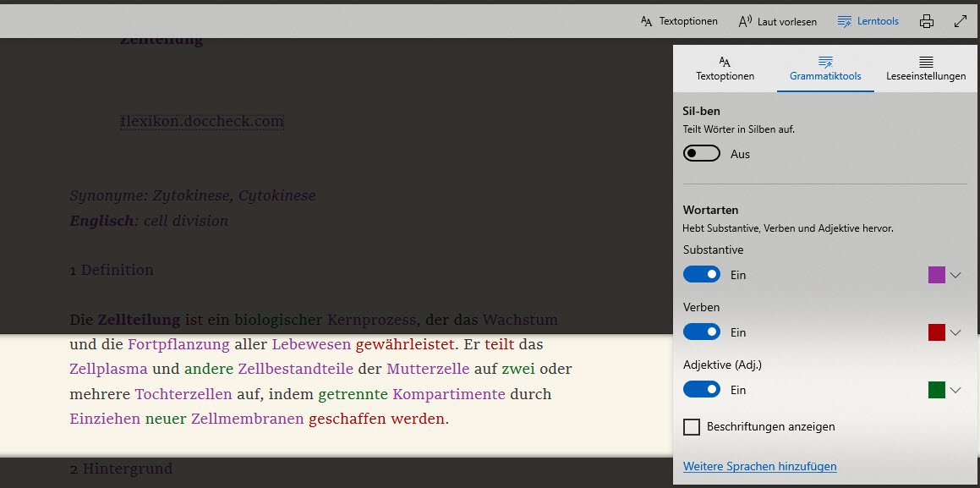Expand the Substantive color dropdown chevron
980x488 pixels.
coord(955,275)
